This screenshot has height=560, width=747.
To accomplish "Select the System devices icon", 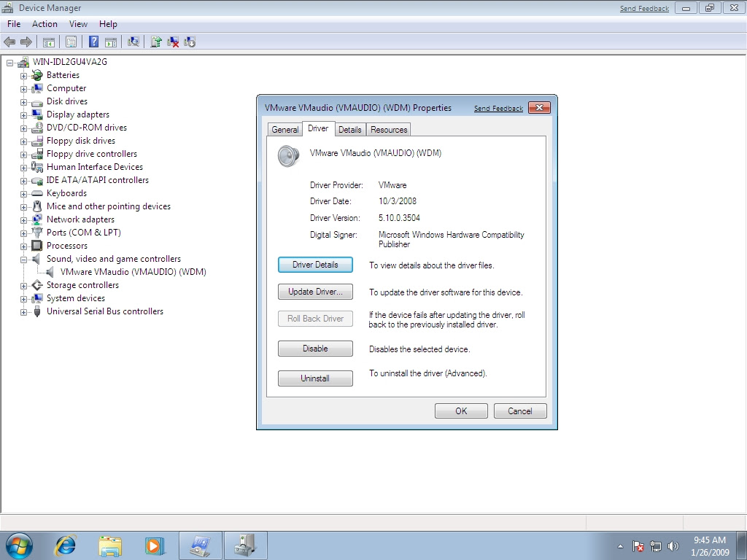I will coord(36,298).
